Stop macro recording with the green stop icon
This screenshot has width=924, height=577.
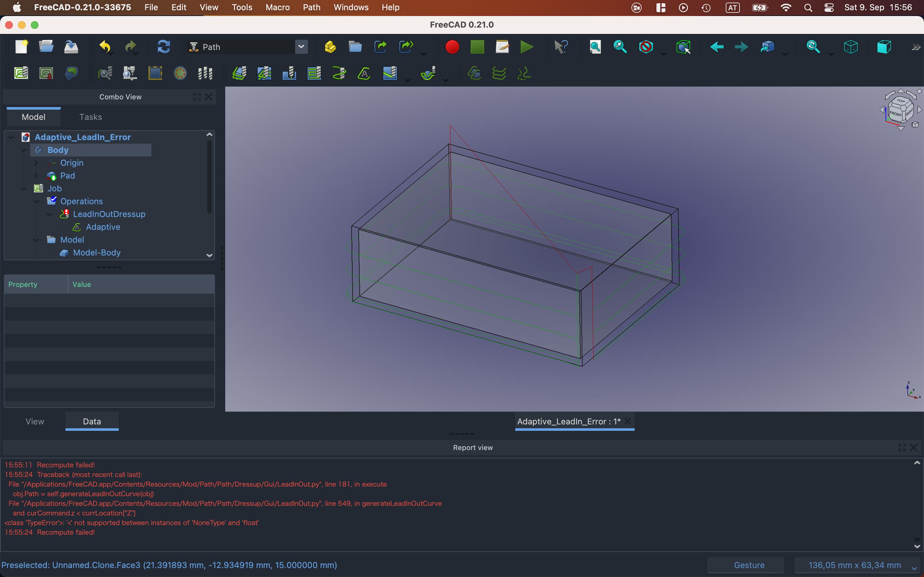(477, 46)
